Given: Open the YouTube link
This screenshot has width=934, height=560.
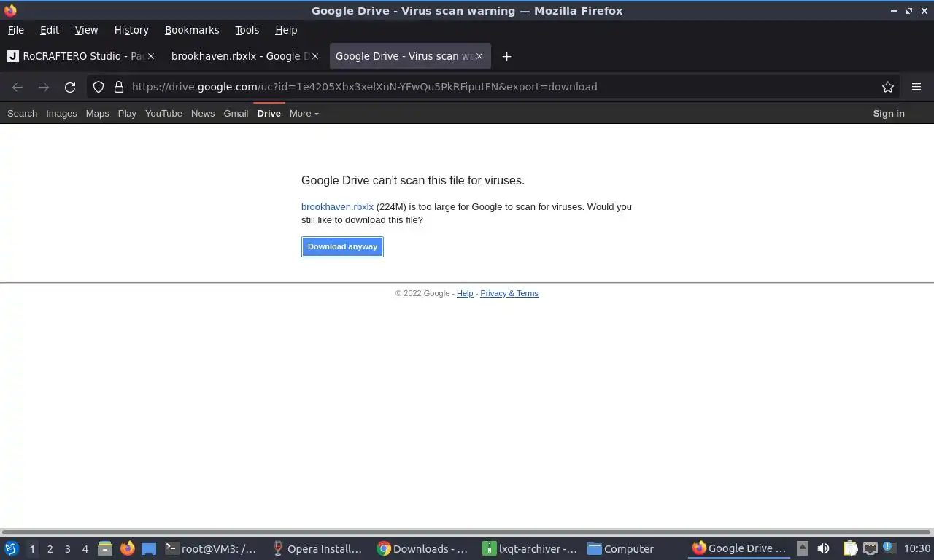Looking at the screenshot, I should [163, 113].
